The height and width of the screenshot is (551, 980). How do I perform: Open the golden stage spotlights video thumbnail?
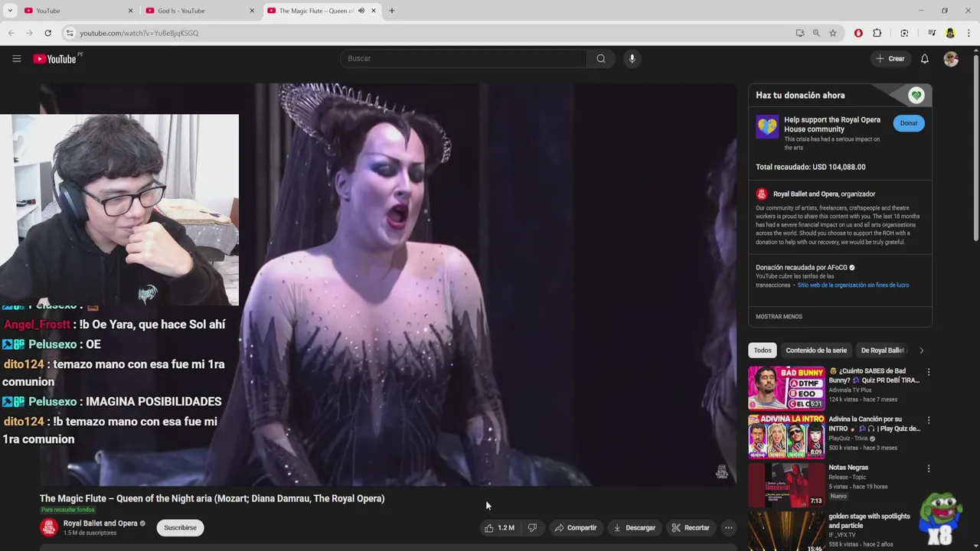point(786,531)
